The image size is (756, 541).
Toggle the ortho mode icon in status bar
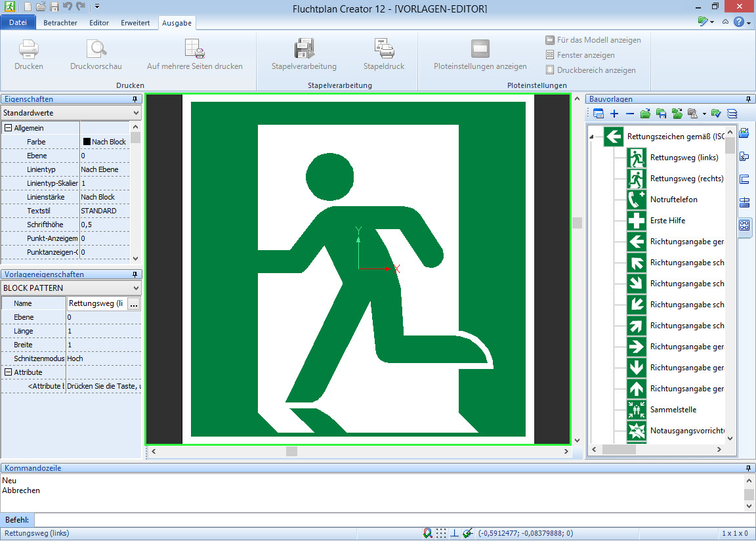coord(454,533)
